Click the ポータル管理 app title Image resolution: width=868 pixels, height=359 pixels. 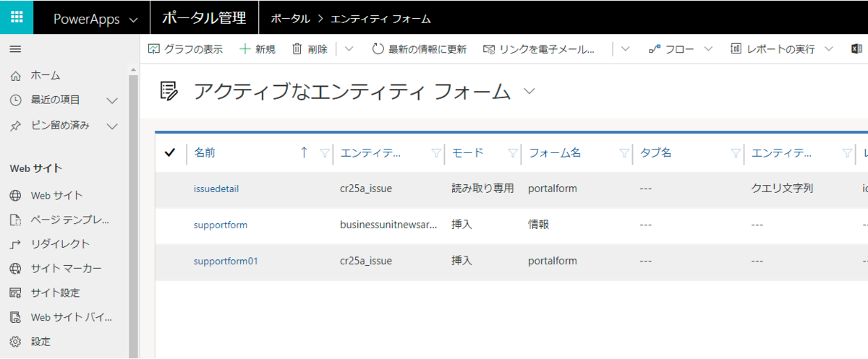[204, 18]
